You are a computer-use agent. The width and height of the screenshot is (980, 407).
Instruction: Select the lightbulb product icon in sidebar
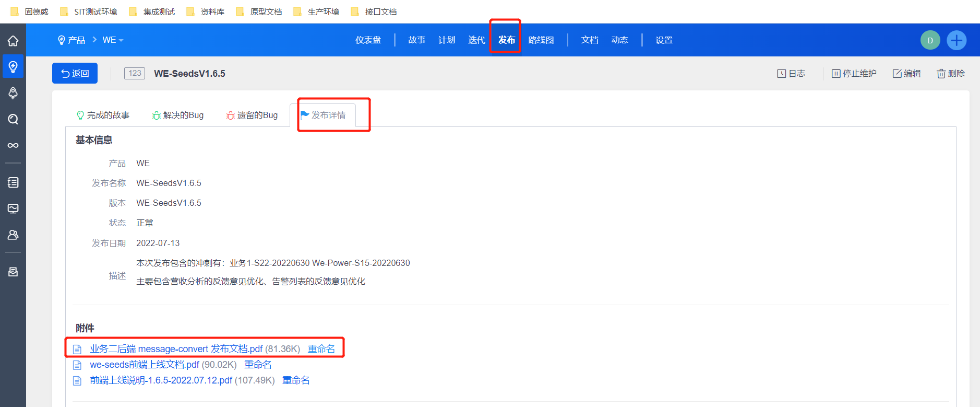tap(13, 66)
